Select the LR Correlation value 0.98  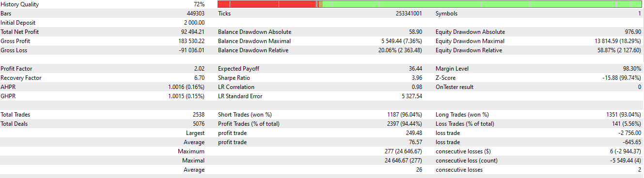[x=417, y=87]
